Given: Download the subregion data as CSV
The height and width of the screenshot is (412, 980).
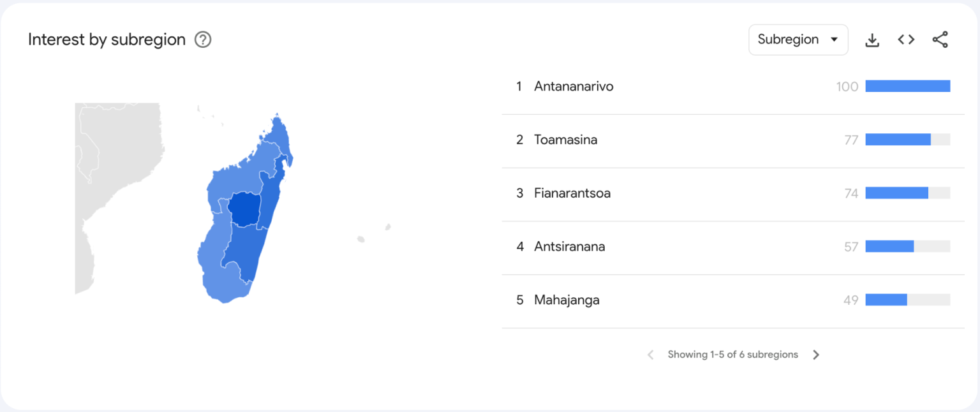Looking at the screenshot, I should point(872,40).
